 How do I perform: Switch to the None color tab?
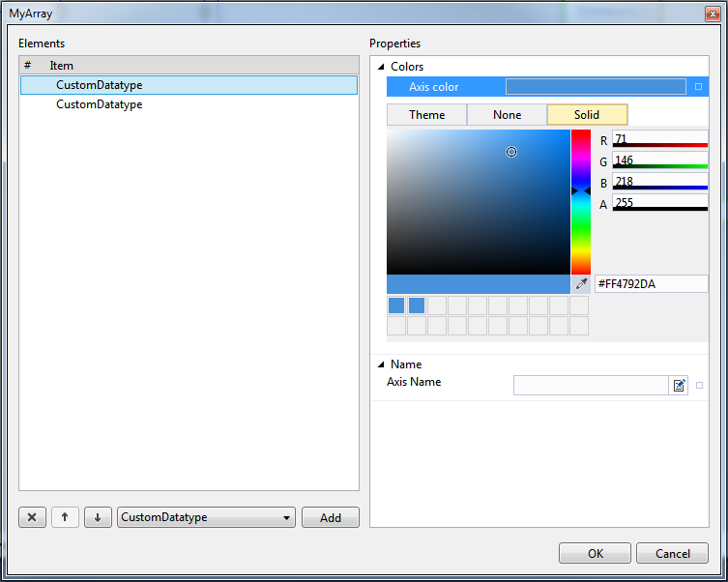tap(507, 115)
